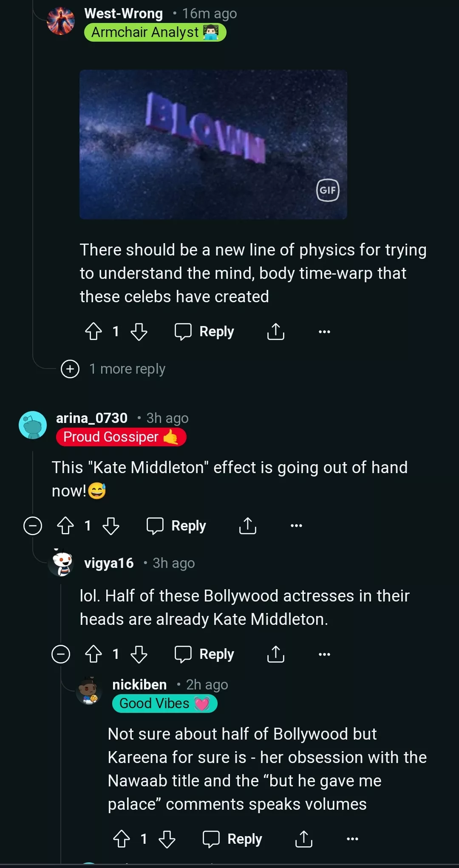
Task: Collapse vigya16's comment thread
Action: (61, 654)
